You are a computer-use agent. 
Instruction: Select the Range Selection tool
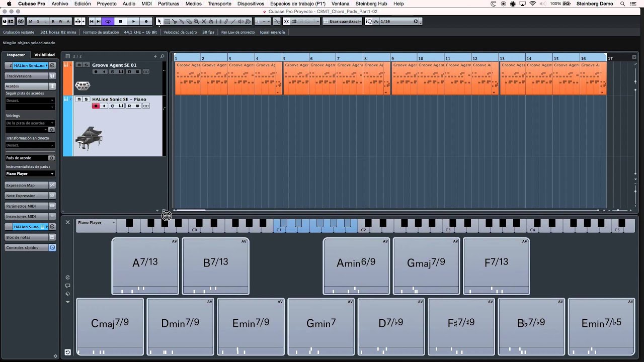pos(167,22)
